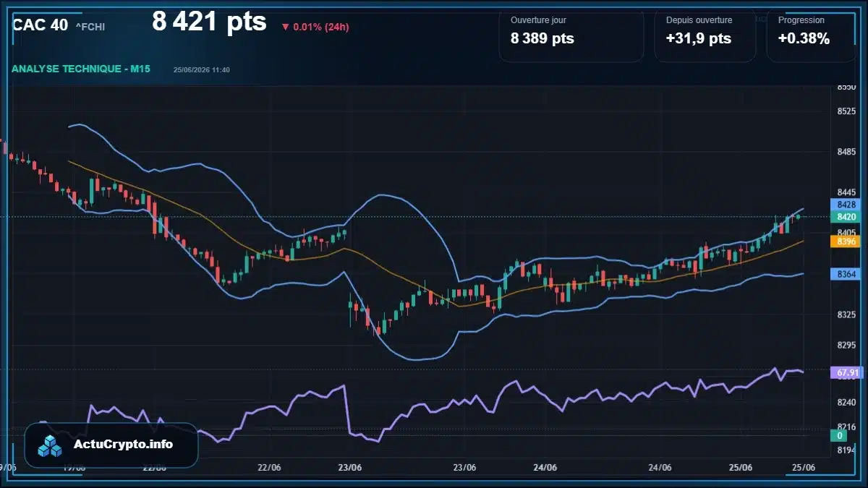Click the Ouverture jour 8 389 pts card
This screenshot has height=488, width=868.
coord(571,35)
